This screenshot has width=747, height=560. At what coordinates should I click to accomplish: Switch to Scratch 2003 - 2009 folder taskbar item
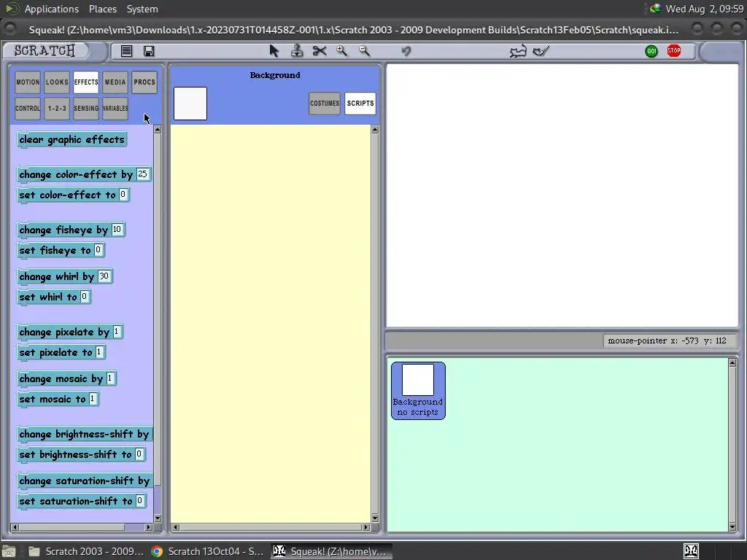click(x=86, y=551)
